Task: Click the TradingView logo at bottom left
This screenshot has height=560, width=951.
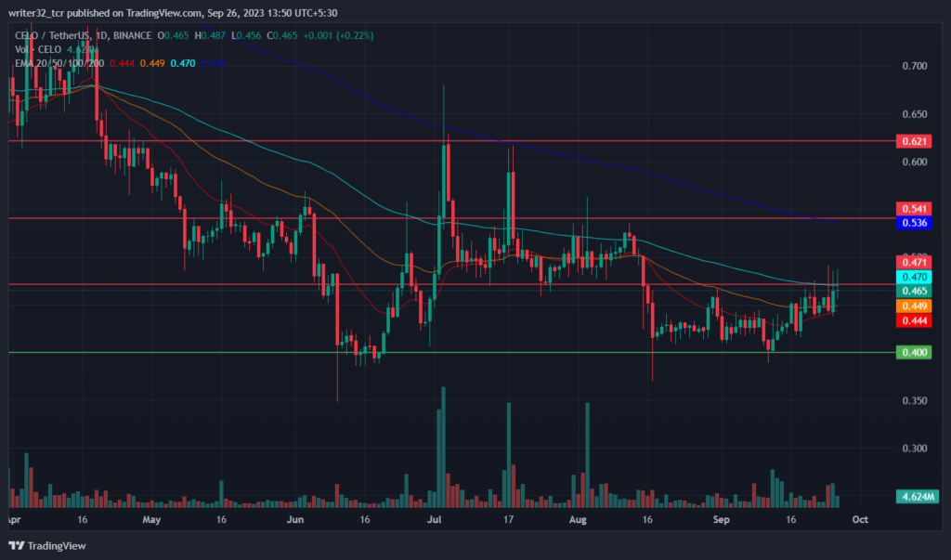Action: pos(46,545)
